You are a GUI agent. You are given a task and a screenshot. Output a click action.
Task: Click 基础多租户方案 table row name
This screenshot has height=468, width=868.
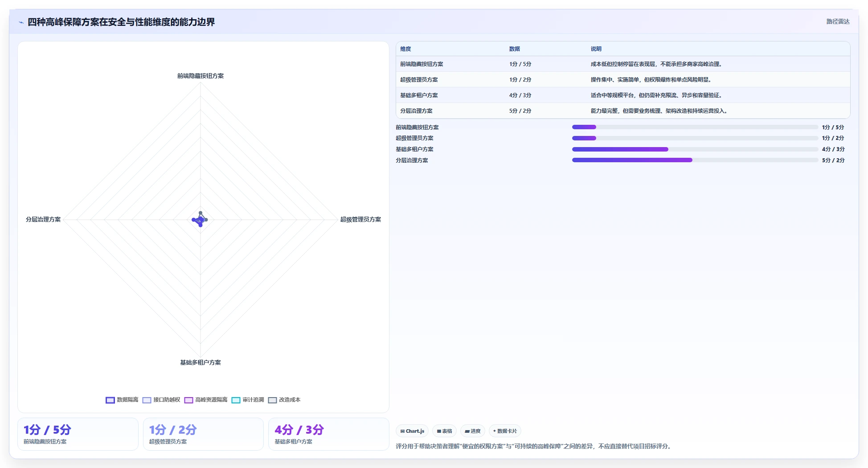tap(419, 95)
